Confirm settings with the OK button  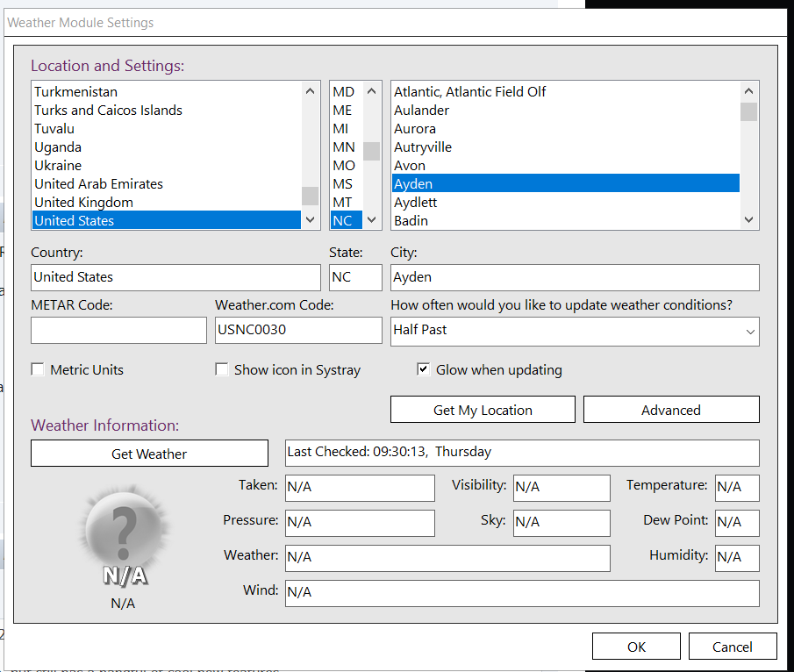[636, 647]
